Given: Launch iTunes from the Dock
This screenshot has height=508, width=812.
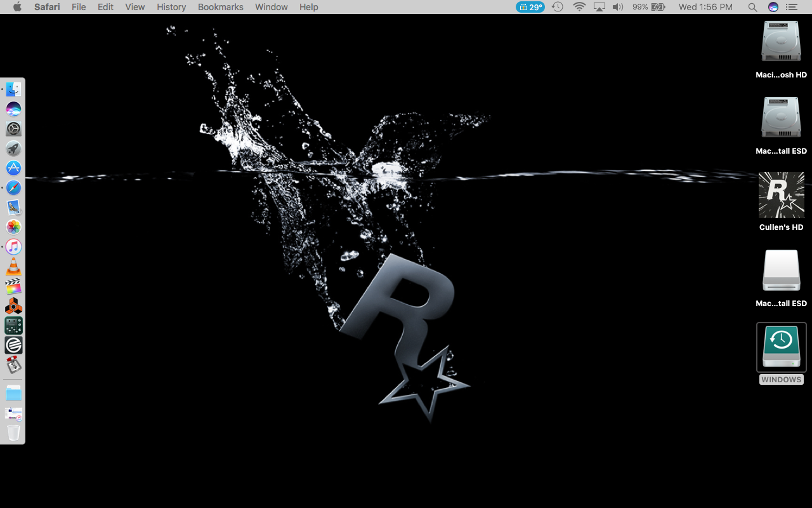Looking at the screenshot, I should [13, 247].
